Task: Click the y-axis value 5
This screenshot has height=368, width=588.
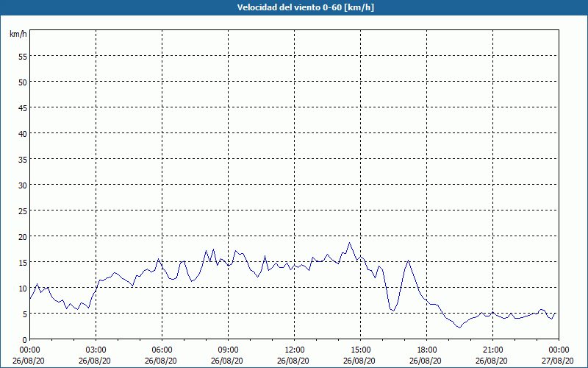Action: pos(25,314)
